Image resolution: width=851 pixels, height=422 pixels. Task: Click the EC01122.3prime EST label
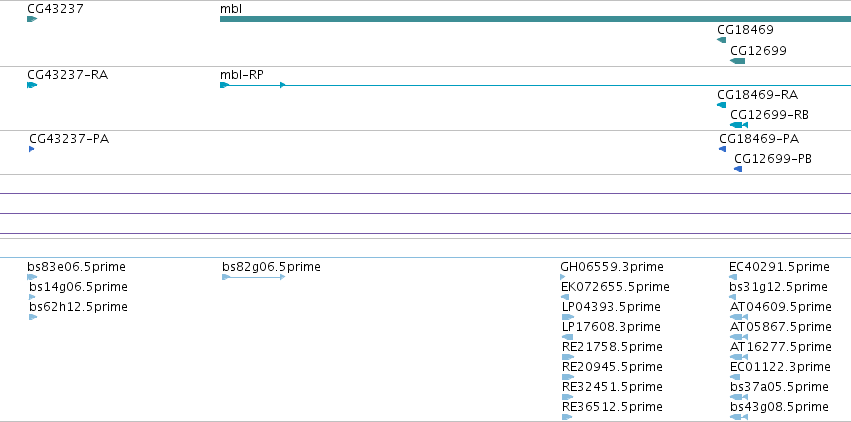pos(780,367)
